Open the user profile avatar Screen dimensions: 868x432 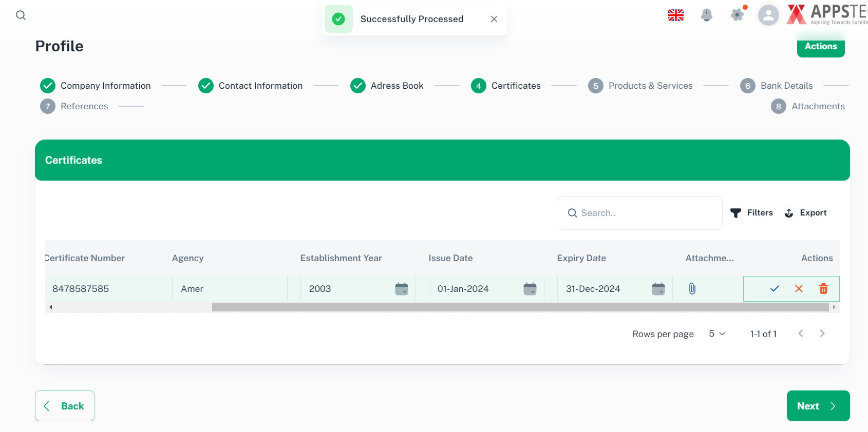point(768,15)
